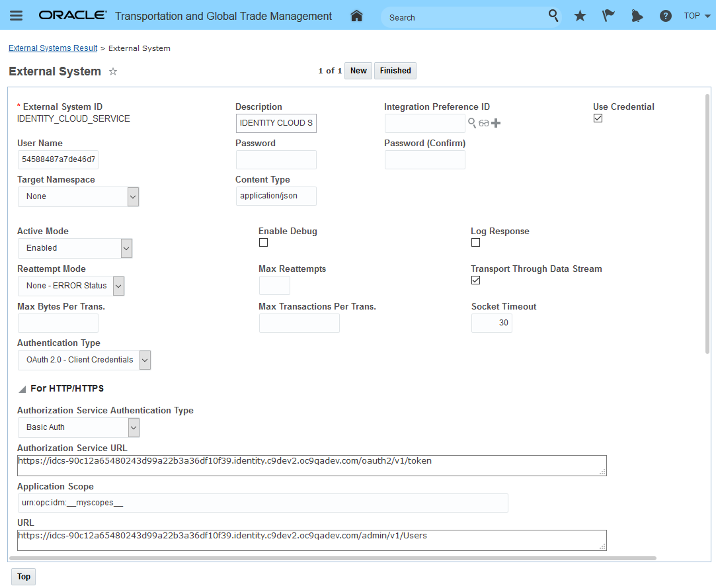Click the Finished button
The width and height of the screenshot is (716, 588).
click(395, 71)
